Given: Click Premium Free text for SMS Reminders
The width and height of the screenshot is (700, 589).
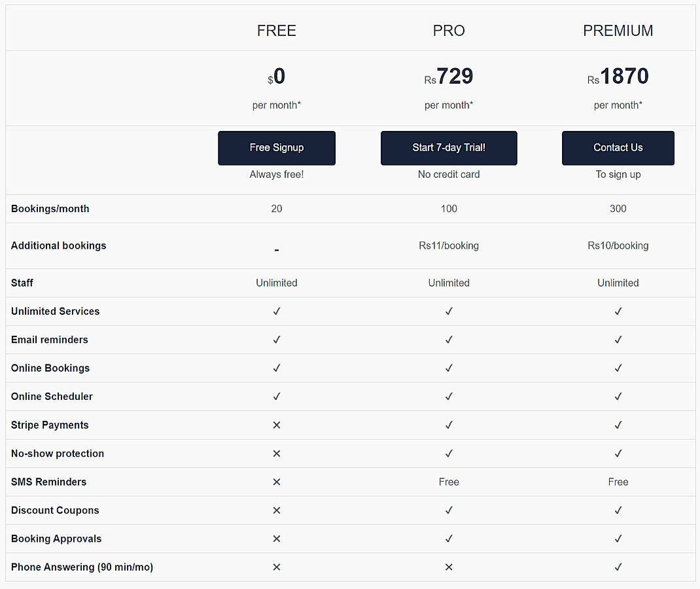Looking at the screenshot, I should 618,482.
